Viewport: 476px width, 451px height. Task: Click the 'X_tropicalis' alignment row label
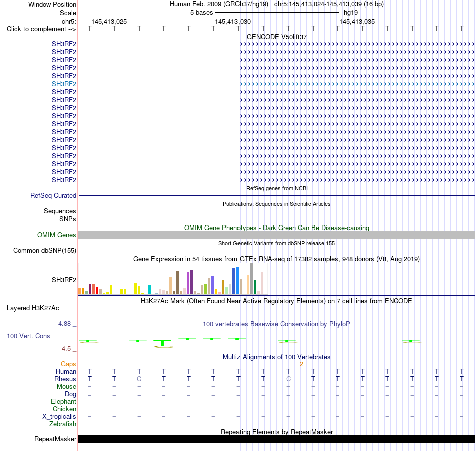pos(59,417)
